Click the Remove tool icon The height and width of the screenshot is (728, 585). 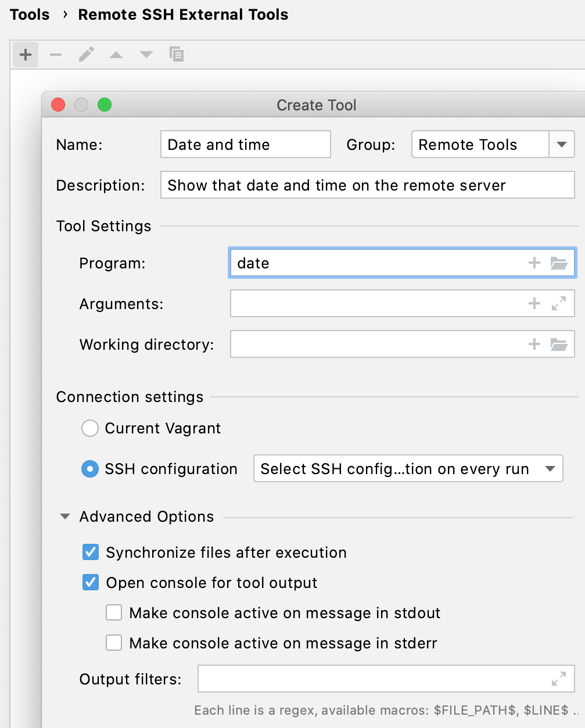pyautogui.click(x=56, y=54)
